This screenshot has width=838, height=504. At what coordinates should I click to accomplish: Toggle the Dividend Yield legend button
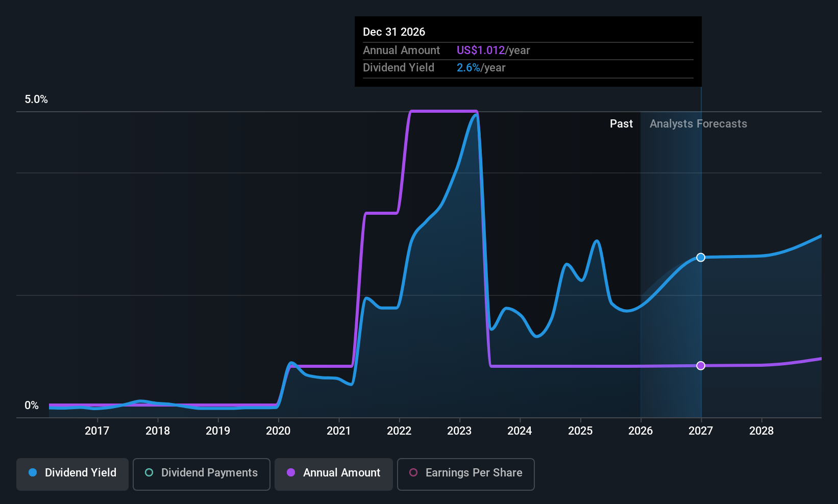[72, 474]
